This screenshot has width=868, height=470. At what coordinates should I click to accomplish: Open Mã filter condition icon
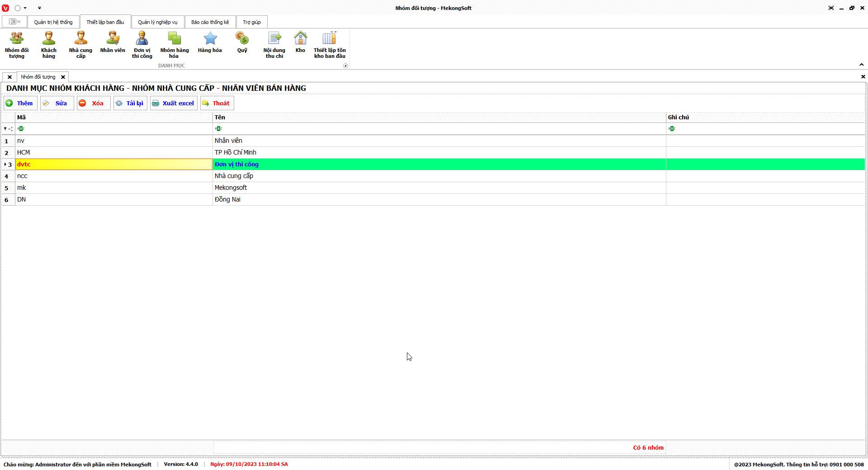[x=21, y=129]
